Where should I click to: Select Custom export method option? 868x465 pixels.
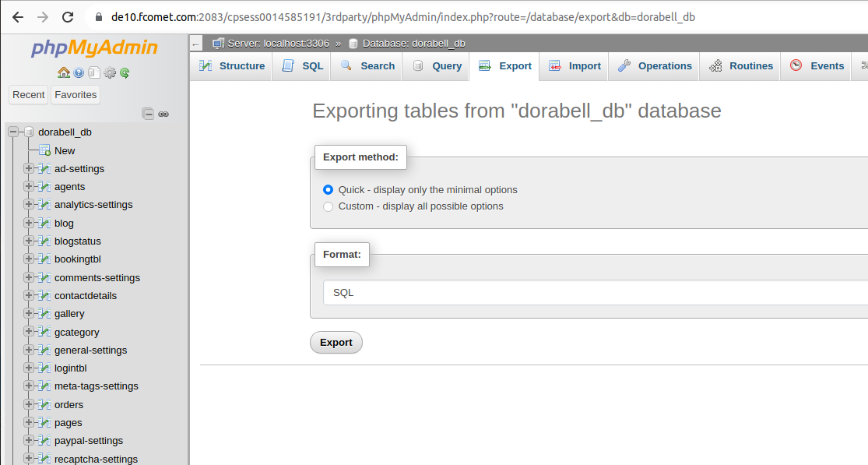pos(328,206)
